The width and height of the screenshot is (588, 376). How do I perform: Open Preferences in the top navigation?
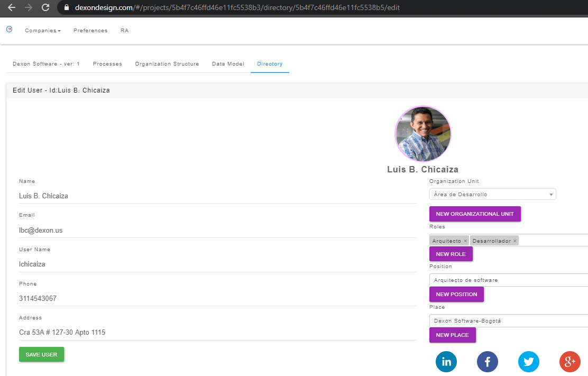[90, 31]
